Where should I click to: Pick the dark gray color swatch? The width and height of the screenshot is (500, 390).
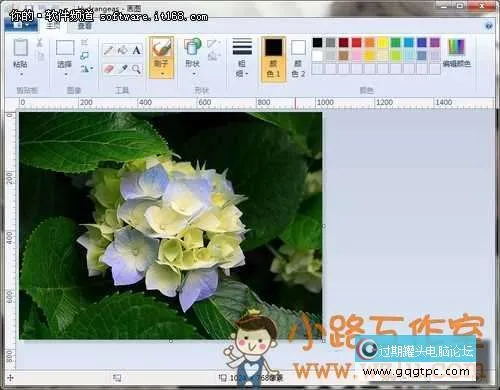[330, 43]
